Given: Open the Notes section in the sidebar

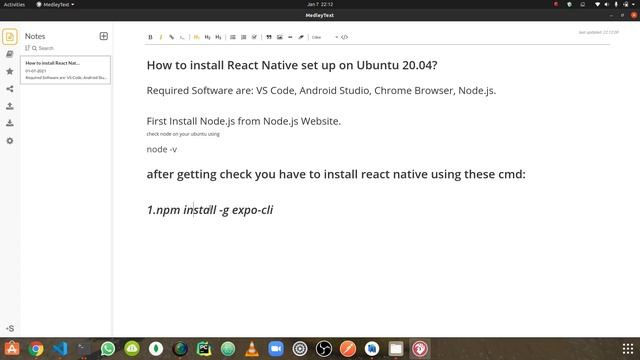Looking at the screenshot, I should tap(10, 37).
